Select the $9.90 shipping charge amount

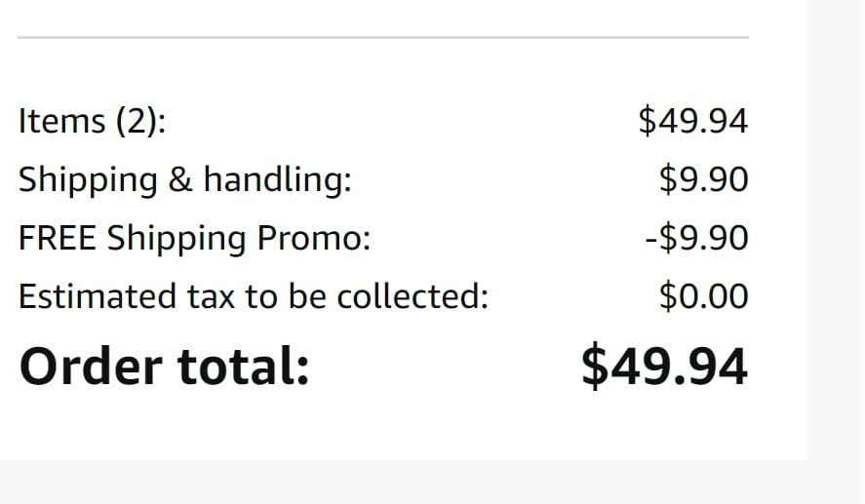[x=703, y=179]
